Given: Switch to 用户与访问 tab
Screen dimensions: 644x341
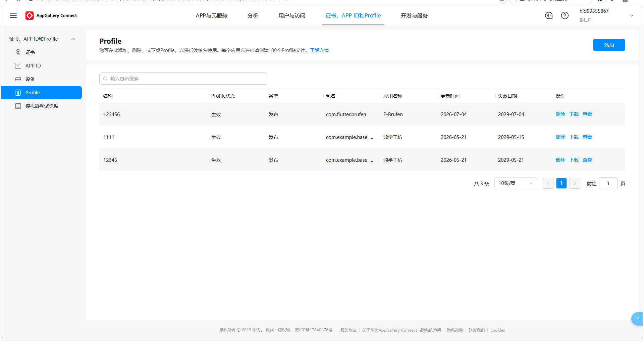Looking at the screenshot, I should click(292, 15).
